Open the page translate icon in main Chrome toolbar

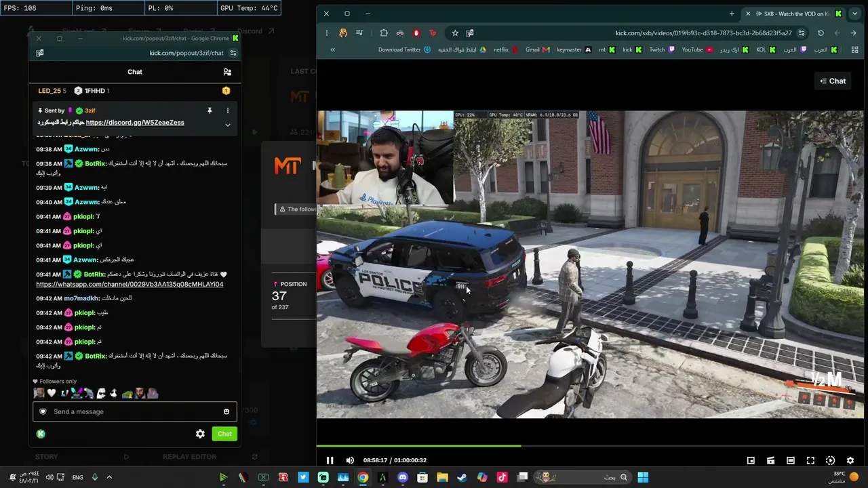point(469,33)
